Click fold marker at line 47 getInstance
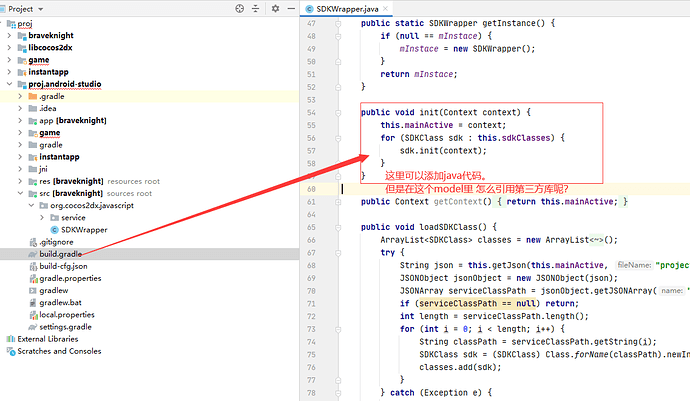The width and height of the screenshot is (690, 401). (x=338, y=23)
